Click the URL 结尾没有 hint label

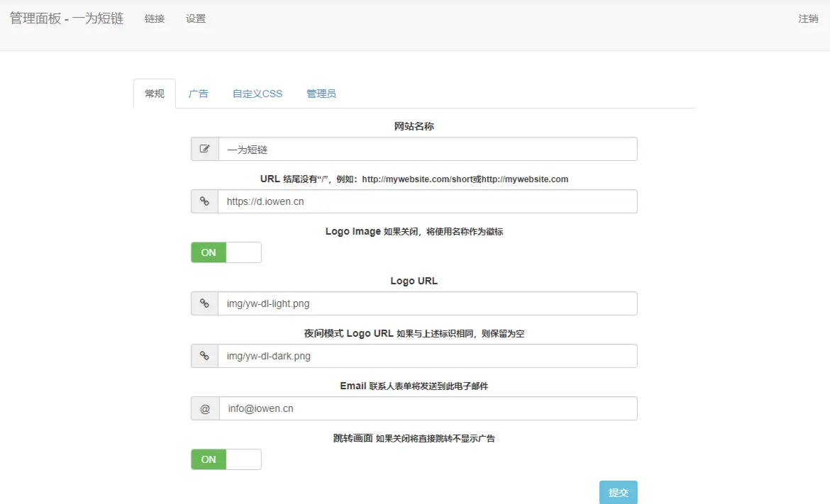(414, 179)
